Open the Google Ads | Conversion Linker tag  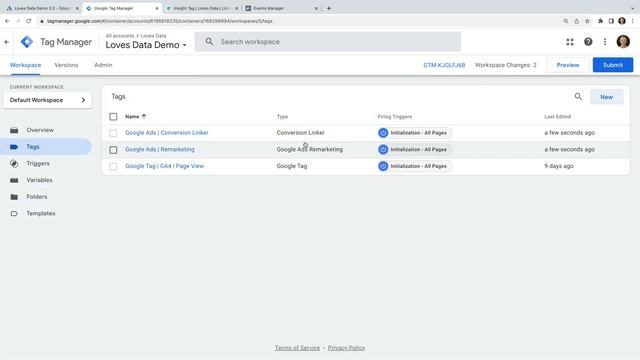[x=167, y=133]
